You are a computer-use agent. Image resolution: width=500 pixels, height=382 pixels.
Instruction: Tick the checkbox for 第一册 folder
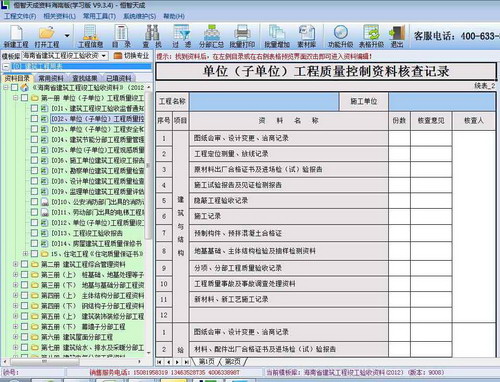pyautogui.click(x=24, y=98)
